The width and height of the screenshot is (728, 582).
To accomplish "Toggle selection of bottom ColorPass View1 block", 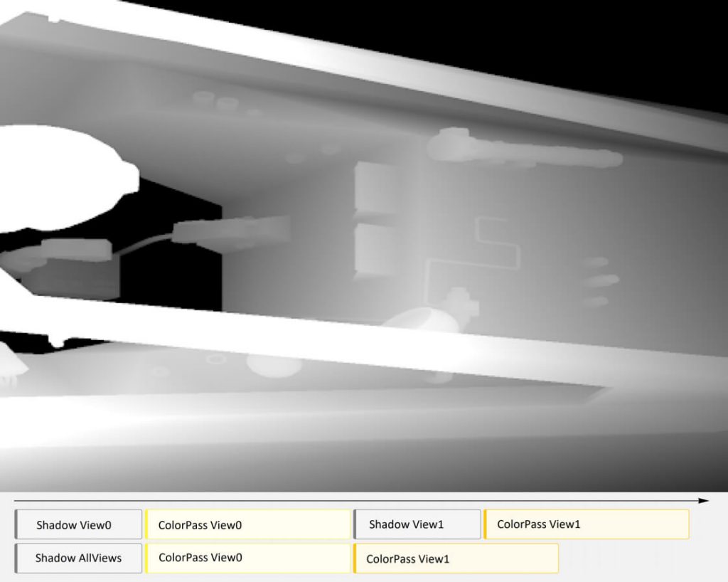I will point(457,558).
